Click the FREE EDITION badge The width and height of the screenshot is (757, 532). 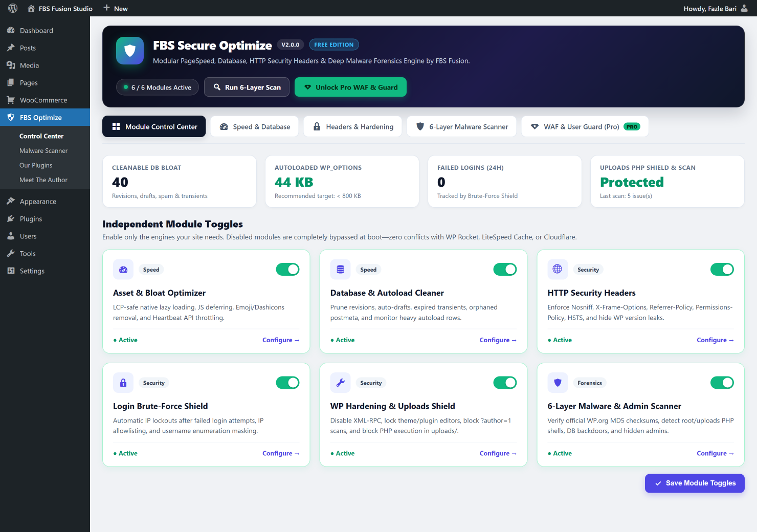pyautogui.click(x=334, y=45)
